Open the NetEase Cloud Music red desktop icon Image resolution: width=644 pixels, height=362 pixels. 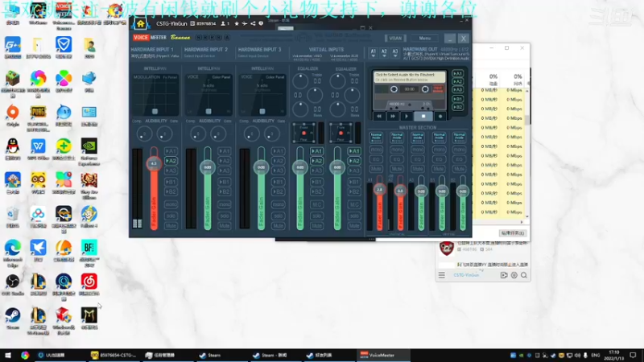[x=89, y=285]
